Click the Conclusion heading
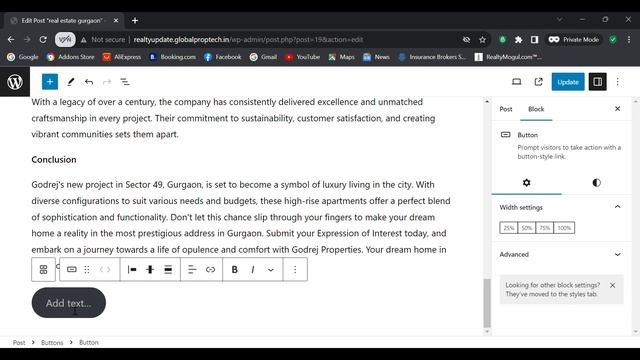Screen dimensions: 640x360 [54, 160]
